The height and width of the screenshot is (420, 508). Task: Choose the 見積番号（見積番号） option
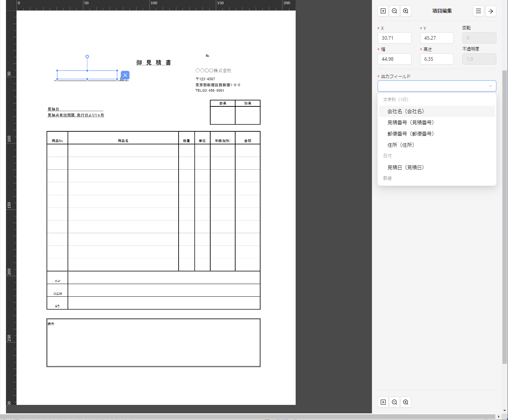click(411, 123)
